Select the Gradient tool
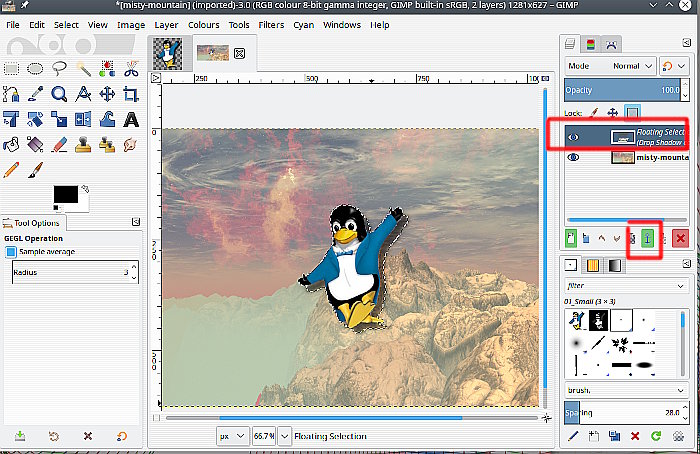Image resolution: width=700 pixels, height=454 pixels. point(35,145)
